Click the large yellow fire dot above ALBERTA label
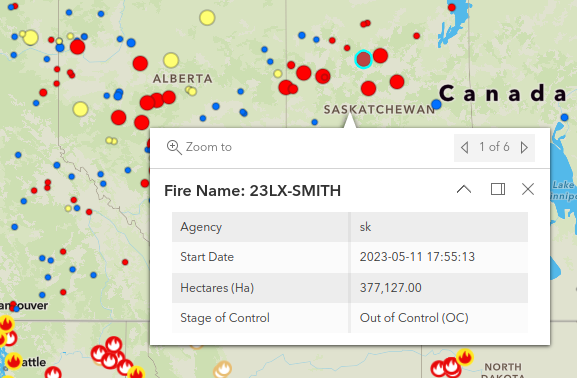577x378 pixels. coord(171,60)
